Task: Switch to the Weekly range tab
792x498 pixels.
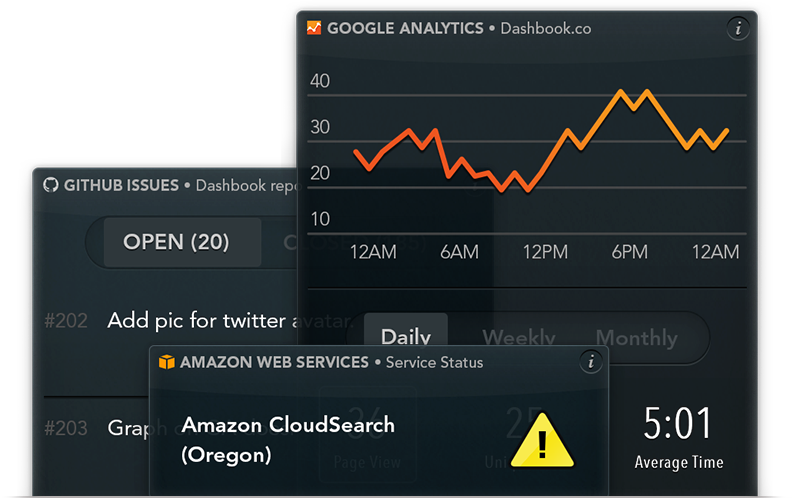Action: (519, 337)
